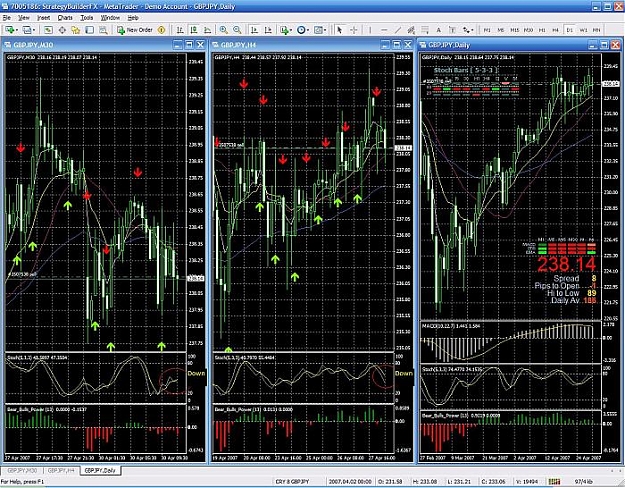This screenshot has height=488, width=625.
Task: Set timeframe to M15
Action: 515,30
